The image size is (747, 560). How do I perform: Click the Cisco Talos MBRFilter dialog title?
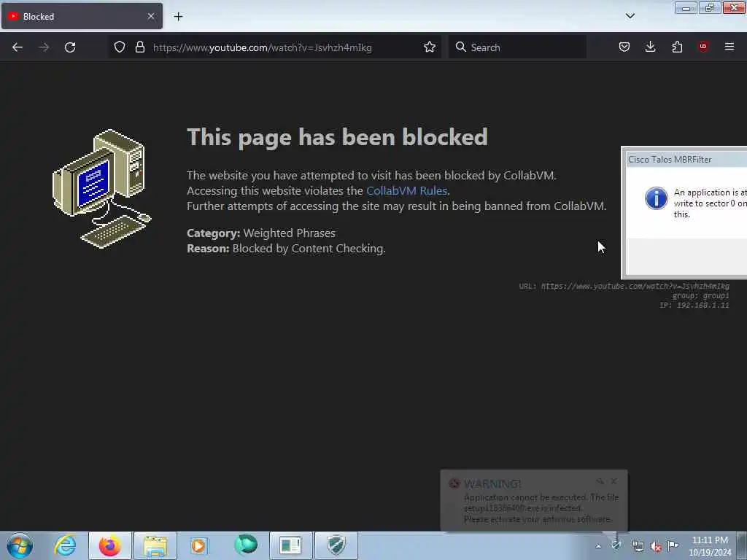click(x=670, y=160)
